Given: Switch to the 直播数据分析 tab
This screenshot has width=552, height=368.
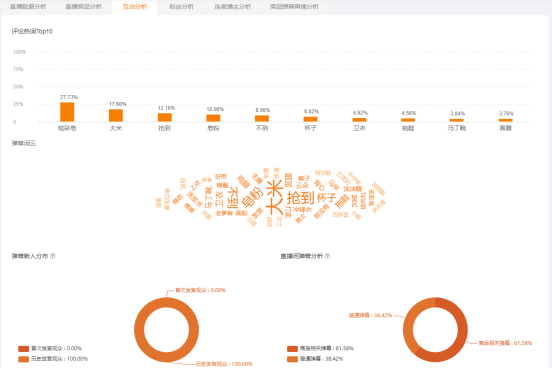Looking at the screenshot, I should point(28,7).
